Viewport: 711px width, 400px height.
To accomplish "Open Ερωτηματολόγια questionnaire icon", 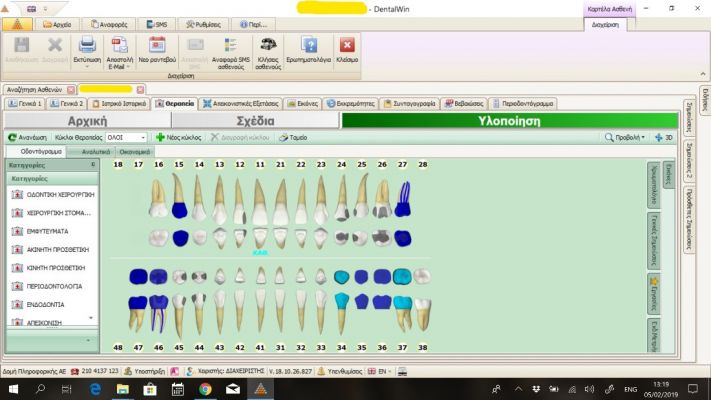I will tap(310, 45).
